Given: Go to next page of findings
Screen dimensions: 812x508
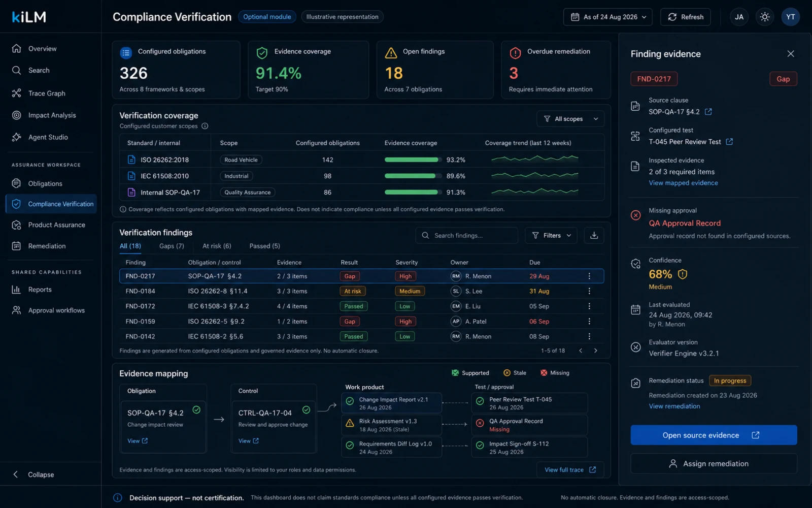Looking at the screenshot, I should pyautogui.click(x=595, y=351).
